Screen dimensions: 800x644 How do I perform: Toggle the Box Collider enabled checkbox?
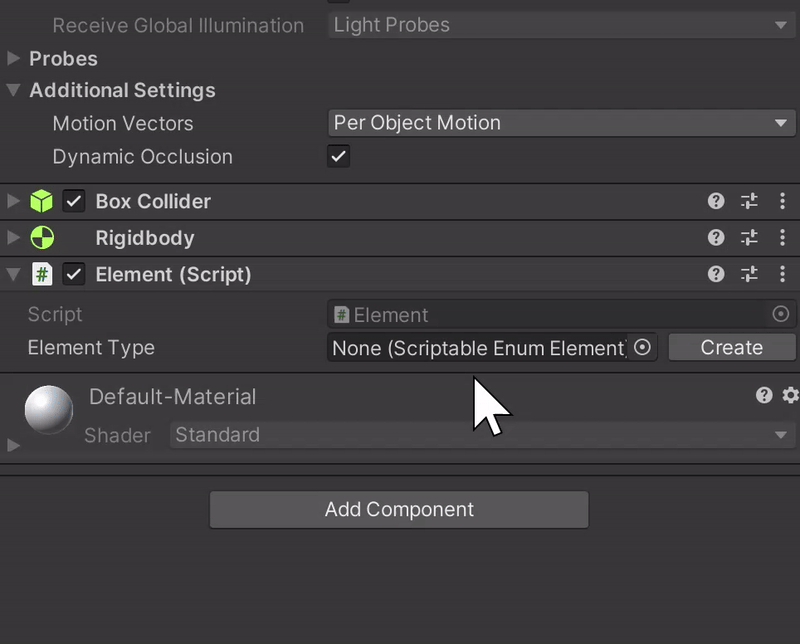coord(74,201)
